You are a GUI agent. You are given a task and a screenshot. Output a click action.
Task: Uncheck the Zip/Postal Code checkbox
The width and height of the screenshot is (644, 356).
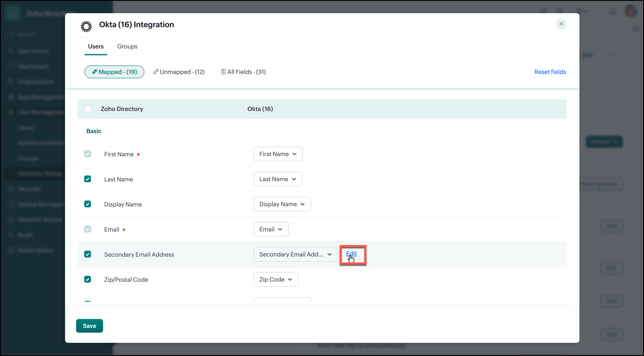pos(88,279)
